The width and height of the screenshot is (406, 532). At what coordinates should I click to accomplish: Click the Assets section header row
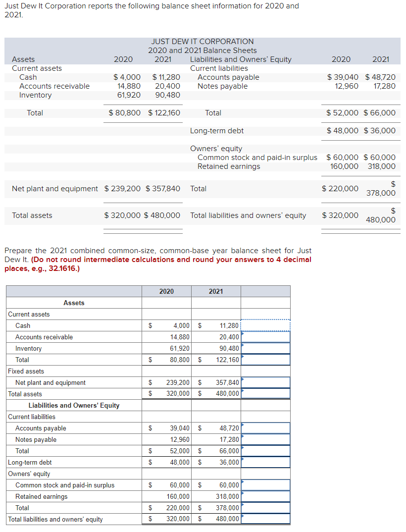click(73, 303)
